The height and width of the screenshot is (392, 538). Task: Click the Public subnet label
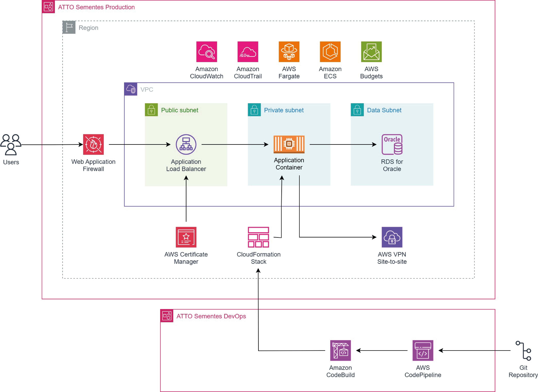180,110
